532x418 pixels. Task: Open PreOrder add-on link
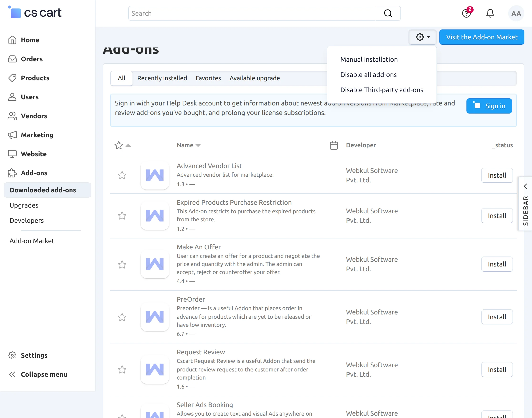point(191,299)
